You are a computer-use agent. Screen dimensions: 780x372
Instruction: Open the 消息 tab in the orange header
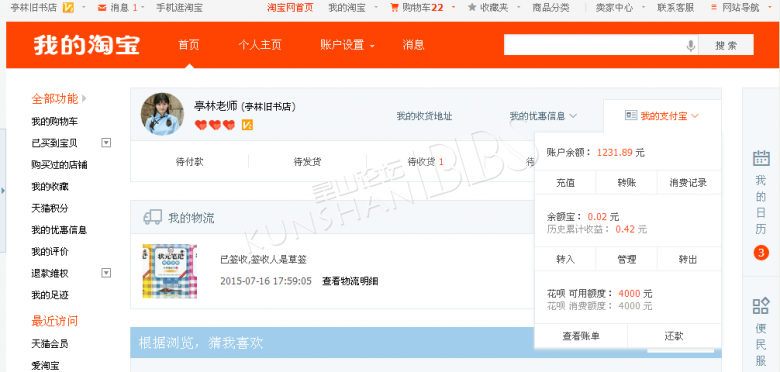click(413, 45)
